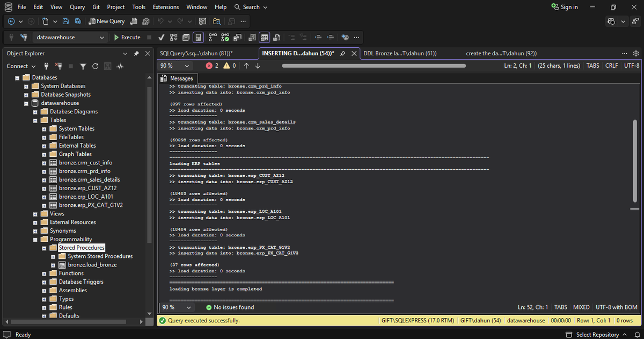Click the 2 errors indicator
Screen dimensions: 644x339
[x=213, y=66]
